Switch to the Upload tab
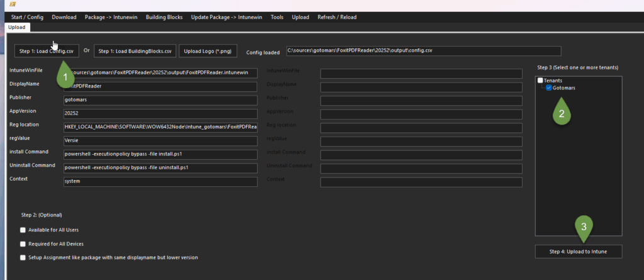 pyautogui.click(x=16, y=28)
